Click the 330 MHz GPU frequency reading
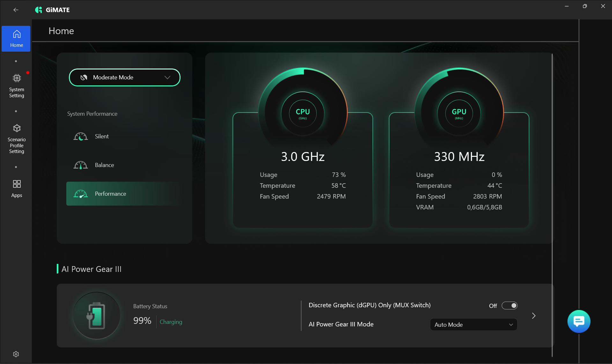612x364 pixels. [459, 157]
